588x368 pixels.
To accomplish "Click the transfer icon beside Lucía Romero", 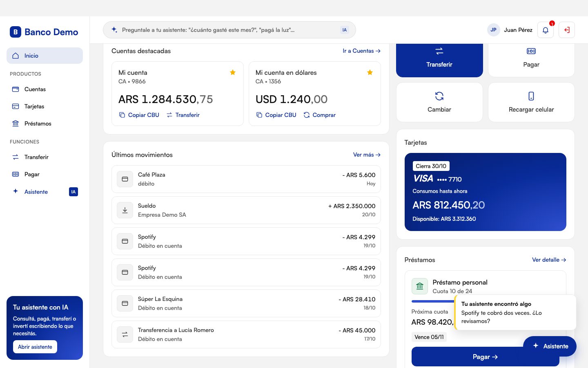I will coord(125,334).
